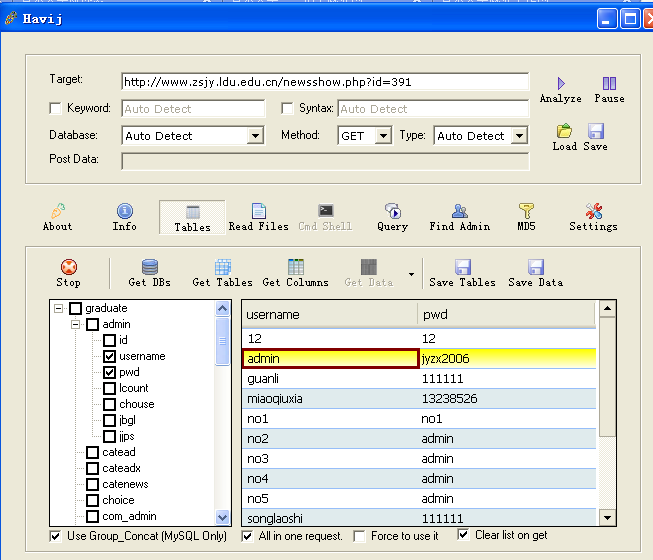Click the Syntax Auto Detect field
Viewport: 653px width, 560px height.
coord(433,109)
